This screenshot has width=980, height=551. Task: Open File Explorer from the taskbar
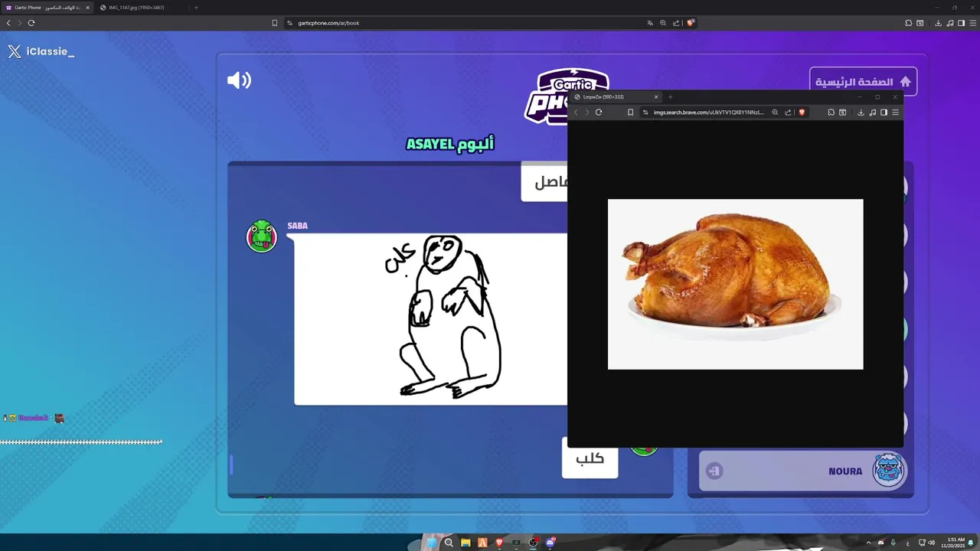coord(465,543)
